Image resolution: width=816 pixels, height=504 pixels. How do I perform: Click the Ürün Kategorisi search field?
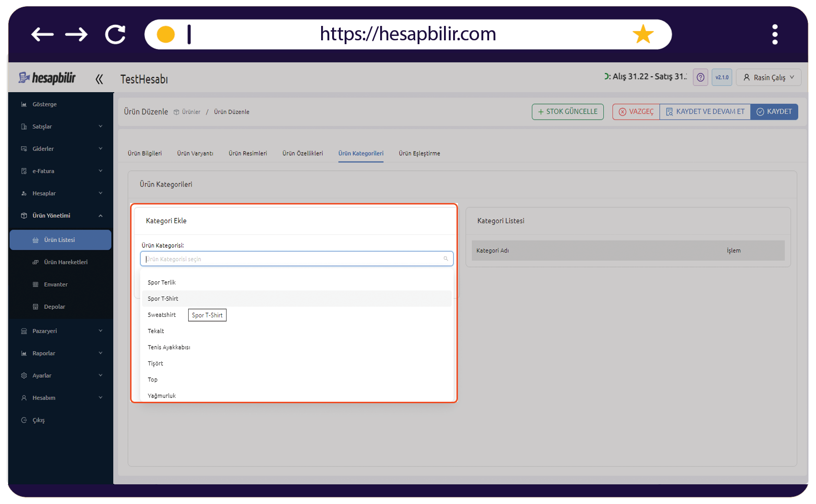click(x=297, y=259)
